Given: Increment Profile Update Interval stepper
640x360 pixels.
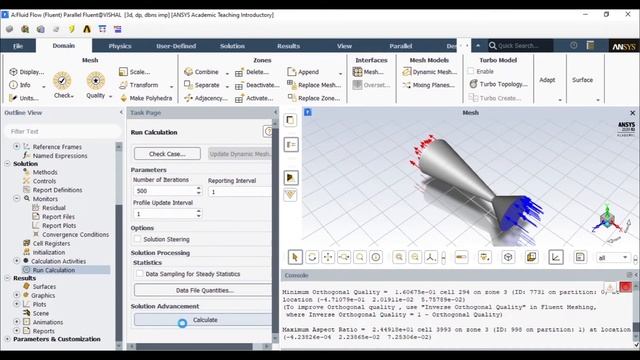Looking at the screenshot, I should [199, 211].
